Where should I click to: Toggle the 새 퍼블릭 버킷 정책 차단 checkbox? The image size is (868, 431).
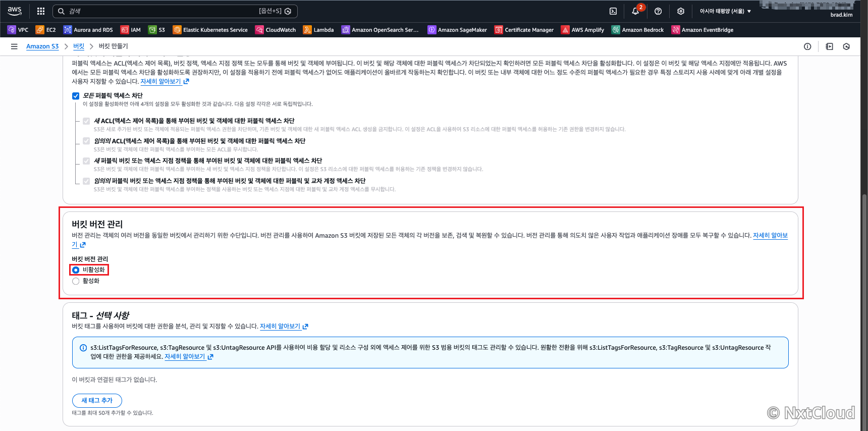coord(86,161)
